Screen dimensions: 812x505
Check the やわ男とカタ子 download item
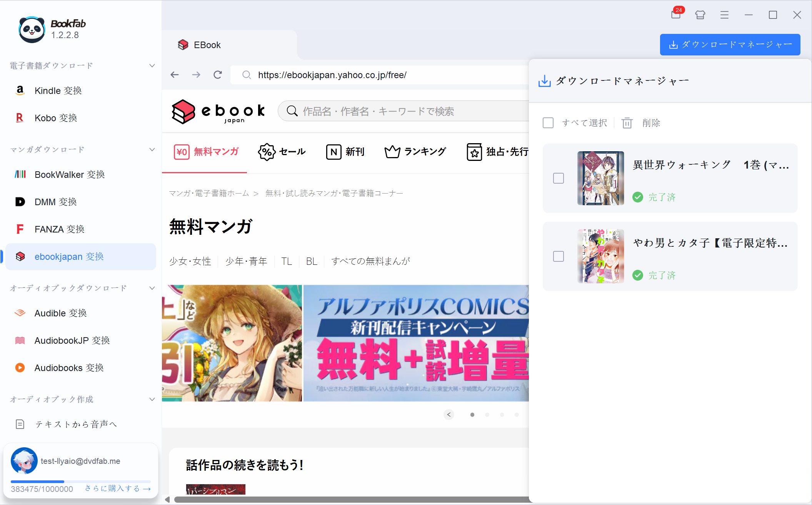coord(559,256)
